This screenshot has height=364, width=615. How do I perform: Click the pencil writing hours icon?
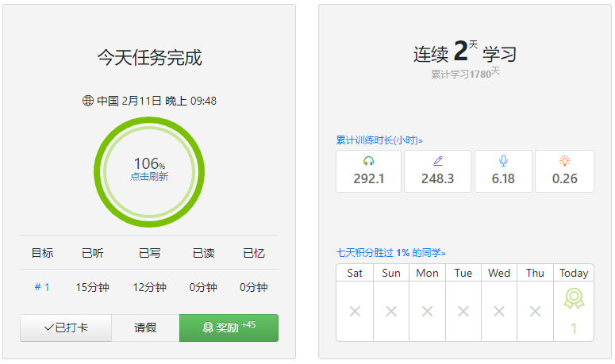[437, 161]
